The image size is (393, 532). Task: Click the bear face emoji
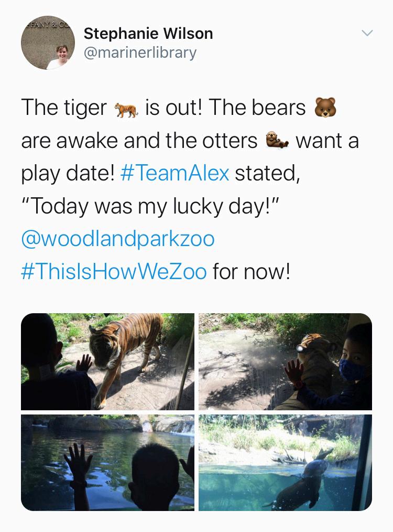coord(325,107)
